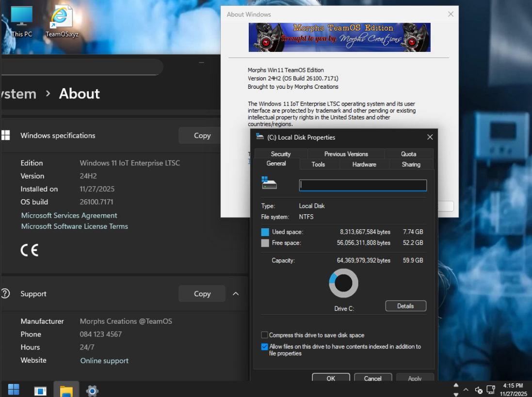
Task: Uncheck Allow files to have contents indexed
Action: (264, 347)
